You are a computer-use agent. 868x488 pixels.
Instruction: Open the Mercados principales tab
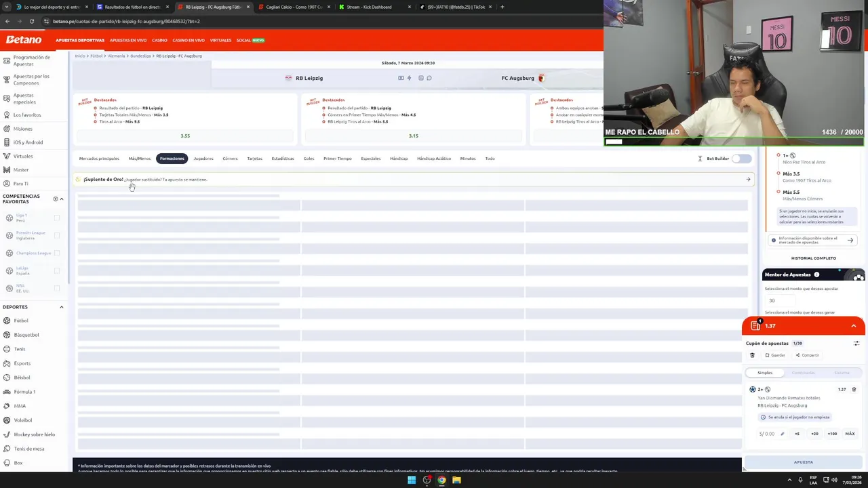click(x=99, y=159)
